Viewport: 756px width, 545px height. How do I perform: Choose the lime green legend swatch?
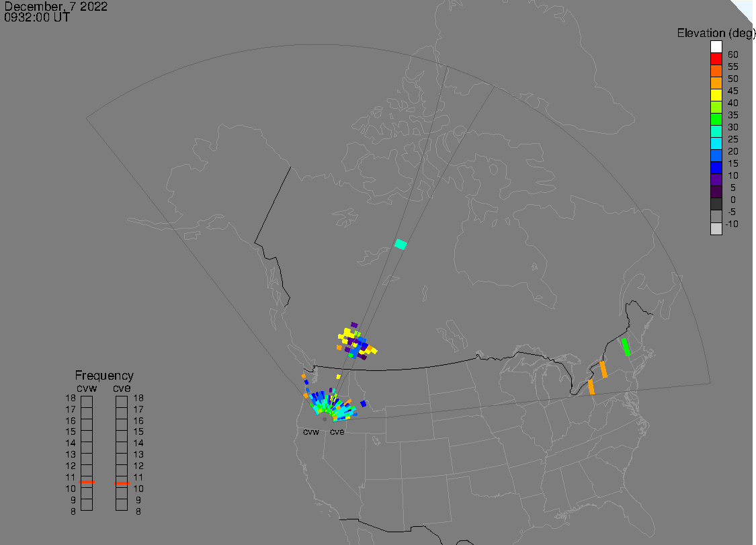(716, 107)
